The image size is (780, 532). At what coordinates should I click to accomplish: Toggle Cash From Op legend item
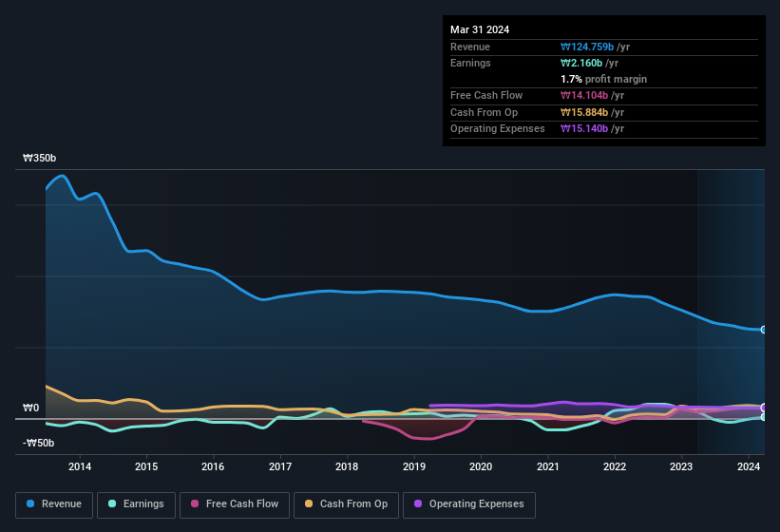pyautogui.click(x=346, y=504)
